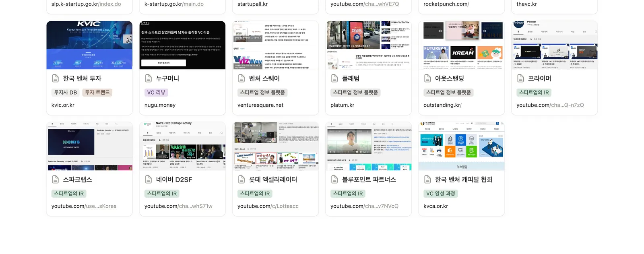Screen dimensions: 644x254
Task: Click page icon beside 아웃스탠딩
Action: [427, 78]
